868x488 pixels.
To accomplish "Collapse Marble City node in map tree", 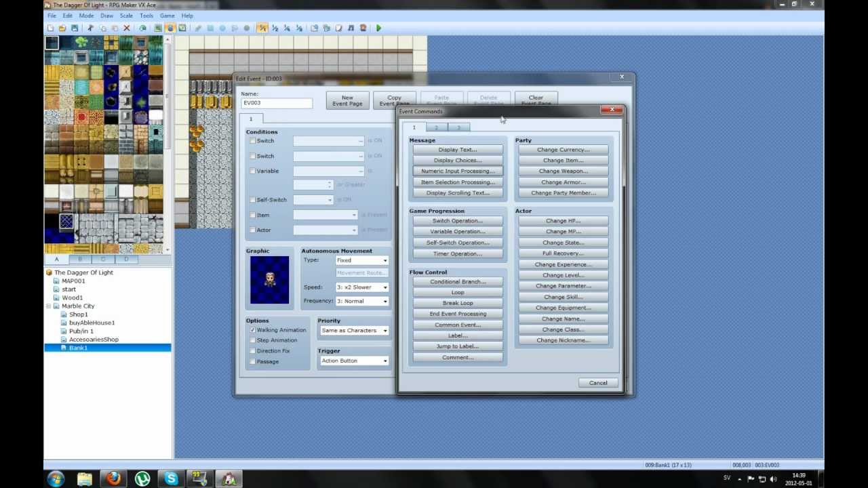I will (49, 306).
